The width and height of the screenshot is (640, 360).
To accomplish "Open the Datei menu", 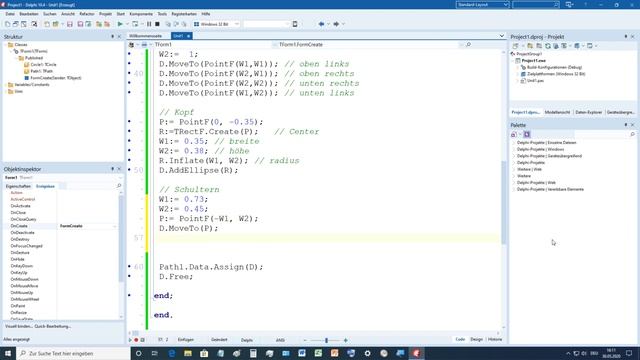I will [10, 14].
